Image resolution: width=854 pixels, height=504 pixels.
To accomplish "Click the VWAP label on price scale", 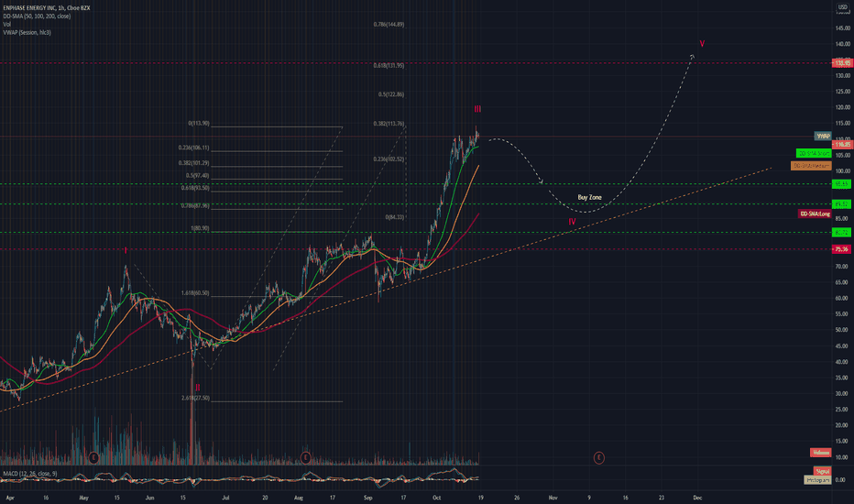I will pyautogui.click(x=823, y=137).
